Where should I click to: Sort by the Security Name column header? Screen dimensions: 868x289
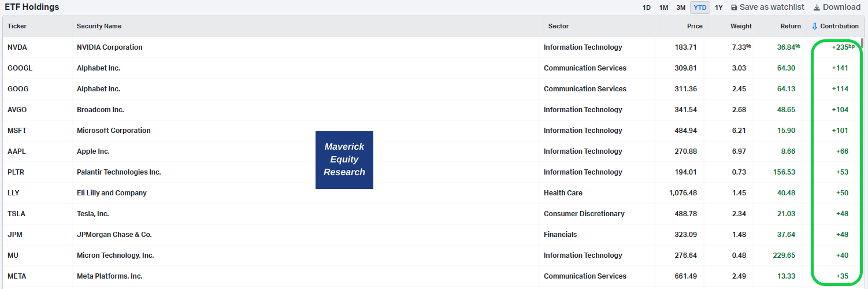99,27
